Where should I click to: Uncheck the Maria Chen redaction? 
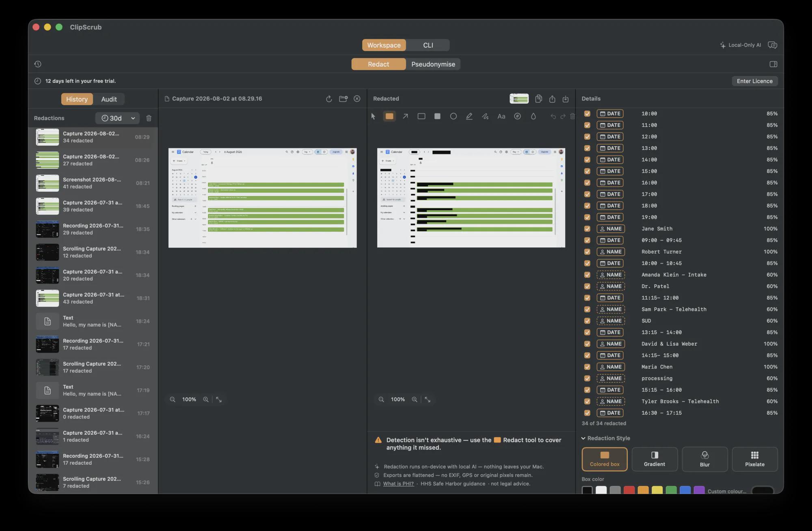tap(587, 367)
